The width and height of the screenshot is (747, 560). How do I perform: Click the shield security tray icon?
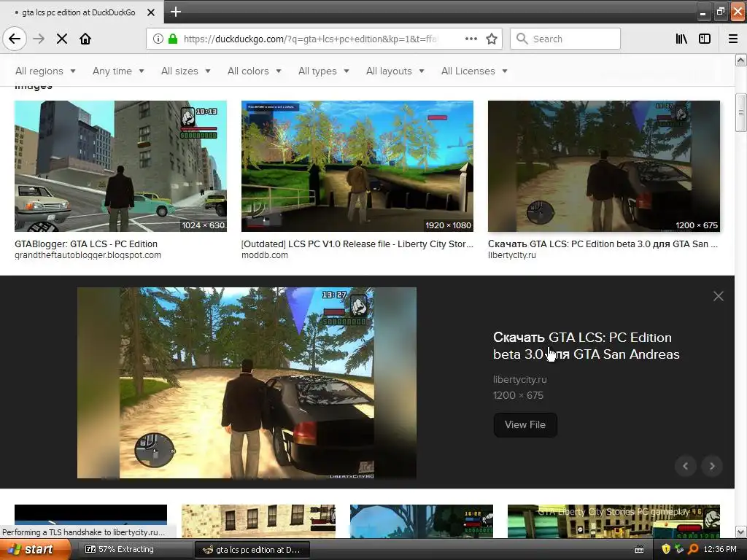click(x=666, y=549)
